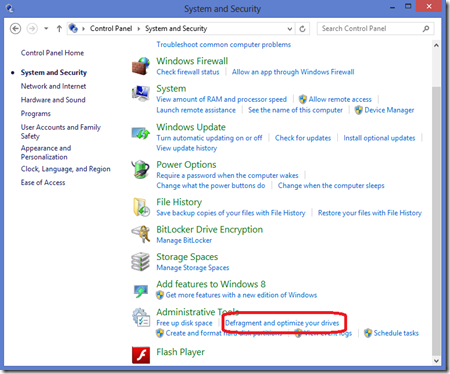Viewport: 450px width, 374px height.
Task: Click the Refresh button beside address bar
Action: pos(302,29)
